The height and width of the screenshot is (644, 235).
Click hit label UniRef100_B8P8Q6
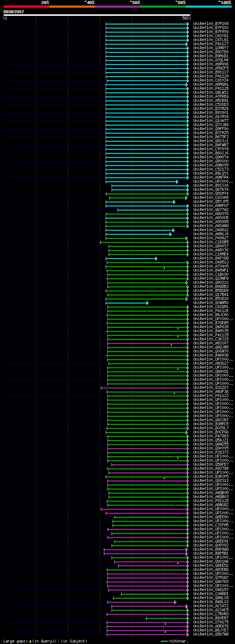tap(211, 550)
